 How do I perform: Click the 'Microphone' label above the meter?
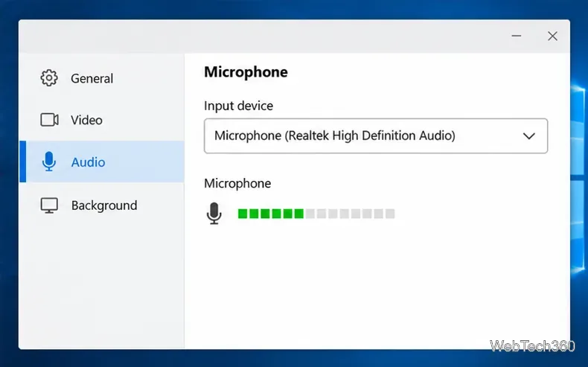click(x=237, y=183)
